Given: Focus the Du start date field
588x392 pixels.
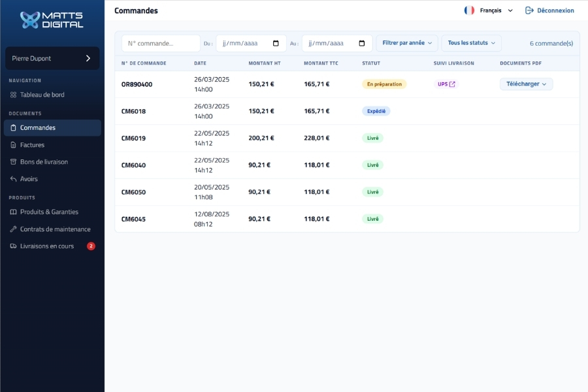Looking at the screenshot, I should click(251, 44).
